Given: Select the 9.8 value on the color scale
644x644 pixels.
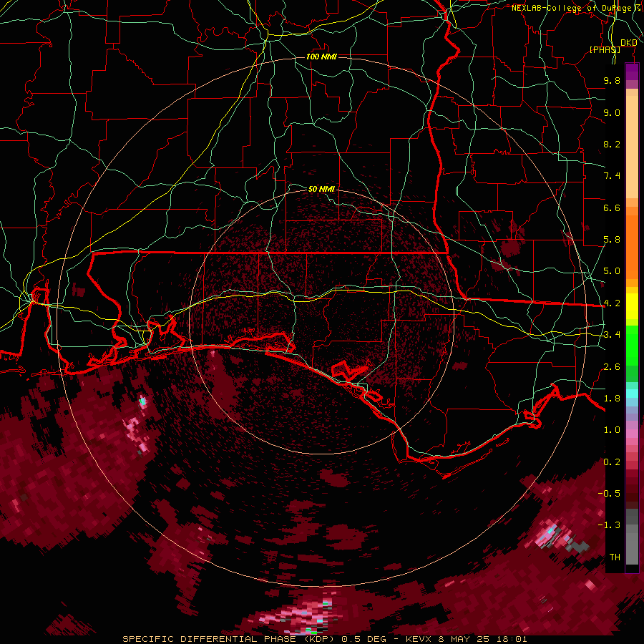Looking at the screenshot, I should (x=612, y=80).
